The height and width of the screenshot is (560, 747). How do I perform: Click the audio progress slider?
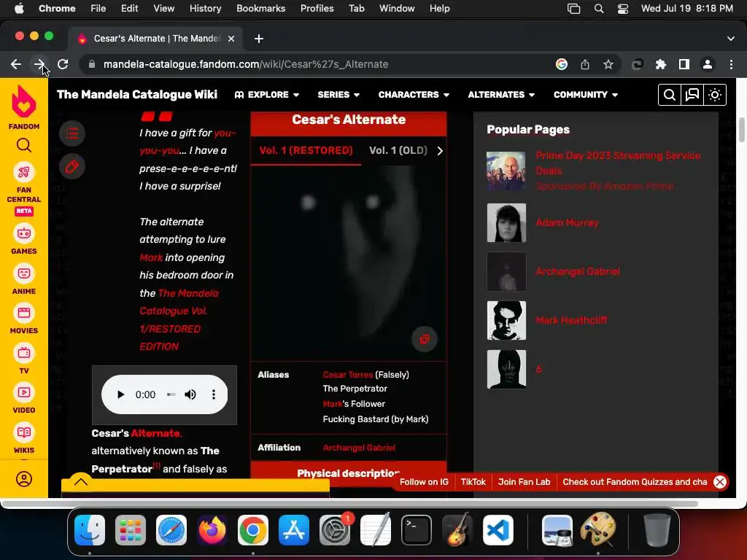(x=171, y=394)
